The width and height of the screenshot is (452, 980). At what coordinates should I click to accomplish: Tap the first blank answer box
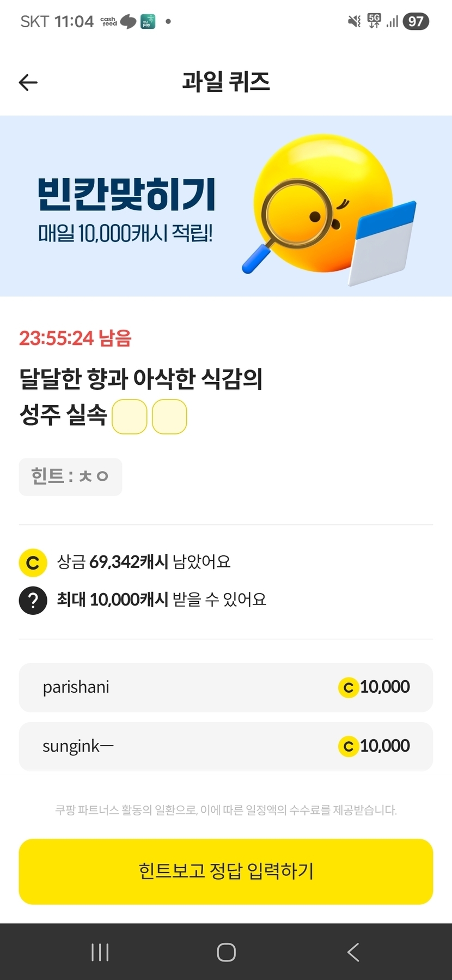[x=129, y=417]
